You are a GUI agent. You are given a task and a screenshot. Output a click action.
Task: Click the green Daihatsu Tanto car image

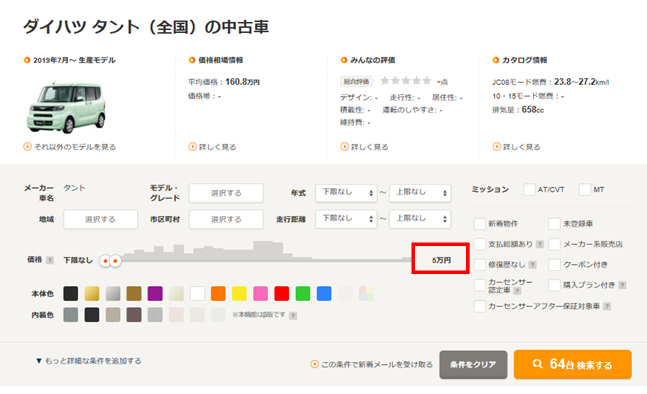pyautogui.click(x=66, y=107)
